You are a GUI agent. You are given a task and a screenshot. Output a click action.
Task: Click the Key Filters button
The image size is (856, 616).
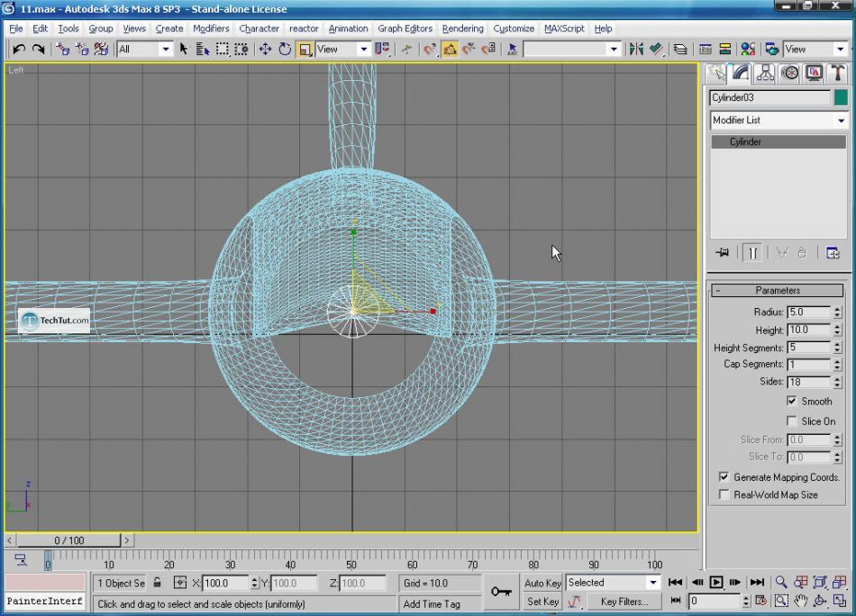coord(624,602)
